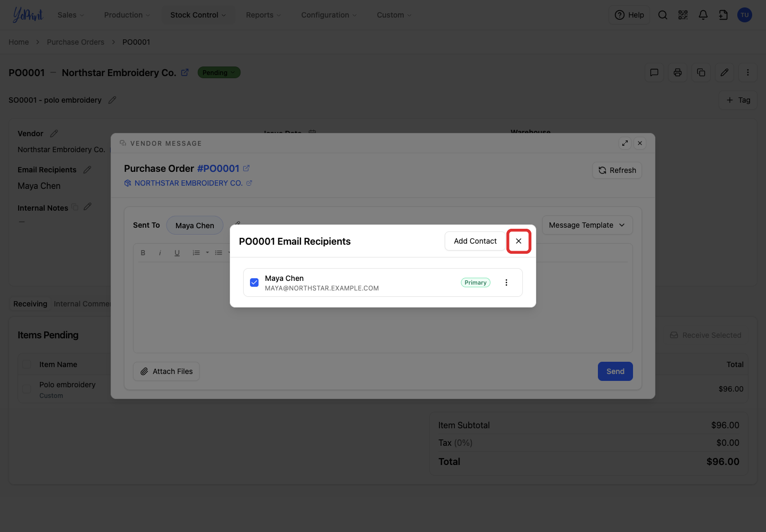
Task: Close the PO0001 Email Recipients dialog
Action: tap(519, 241)
